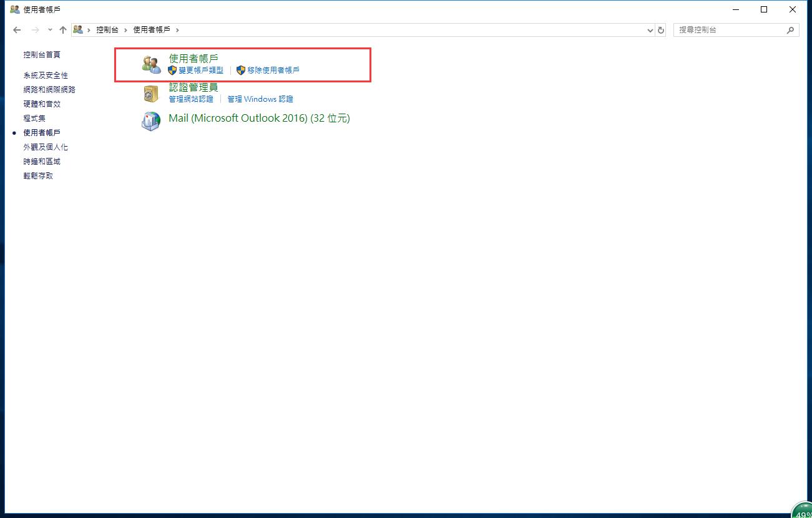Open the 使用者帳戶 green heading link
The image size is (812, 518).
(x=193, y=59)
